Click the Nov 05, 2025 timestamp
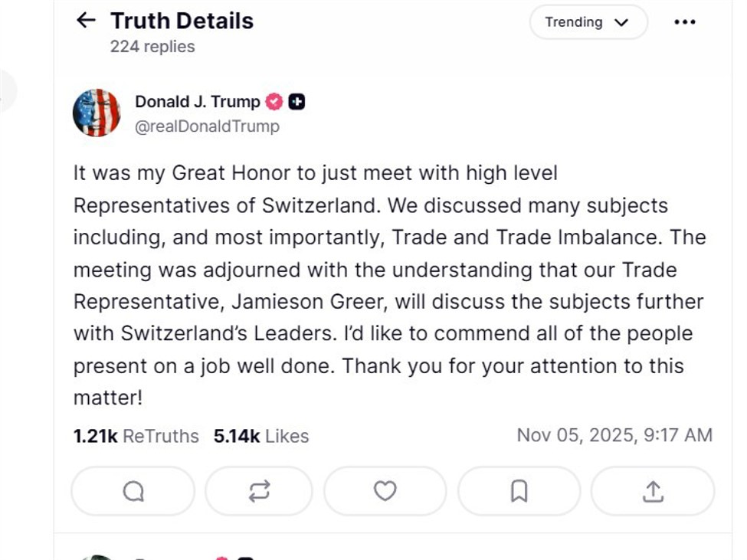The image size is (747, 560). pos(614,436)
